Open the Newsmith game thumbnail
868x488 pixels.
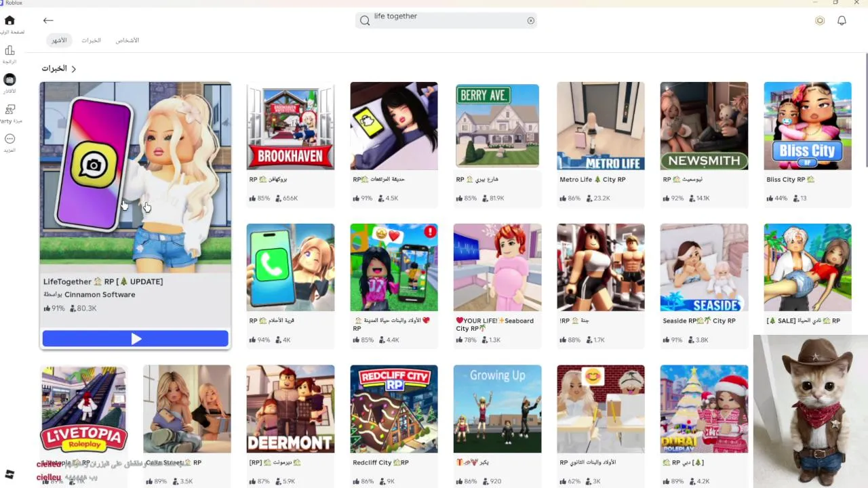(x=705, y=126)
